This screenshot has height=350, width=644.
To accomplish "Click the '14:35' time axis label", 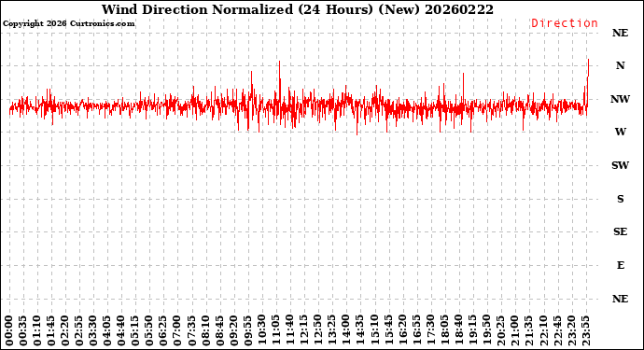I will click(360, 330).
